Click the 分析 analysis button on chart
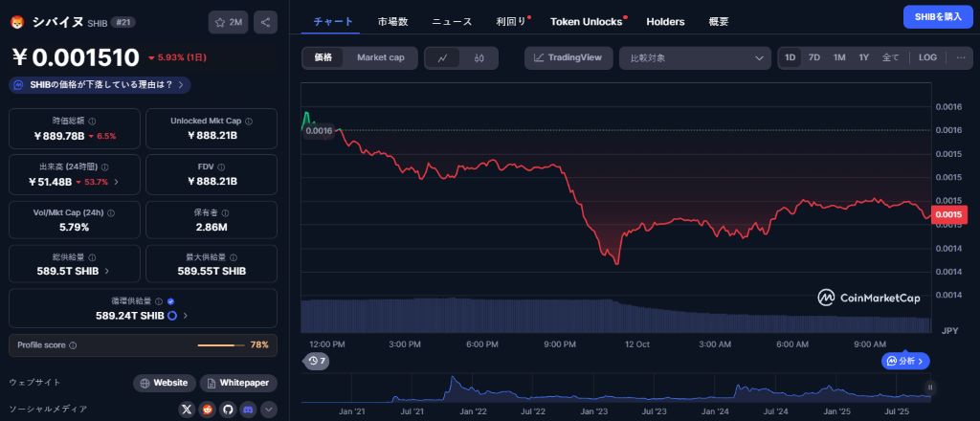This screenshot has width=980, height=421. point(906,361)
